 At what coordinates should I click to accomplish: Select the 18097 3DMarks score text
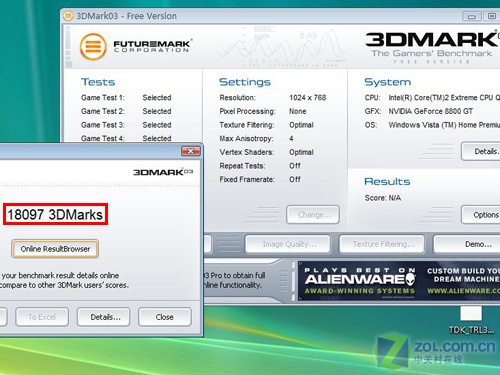tap(55, 214)
